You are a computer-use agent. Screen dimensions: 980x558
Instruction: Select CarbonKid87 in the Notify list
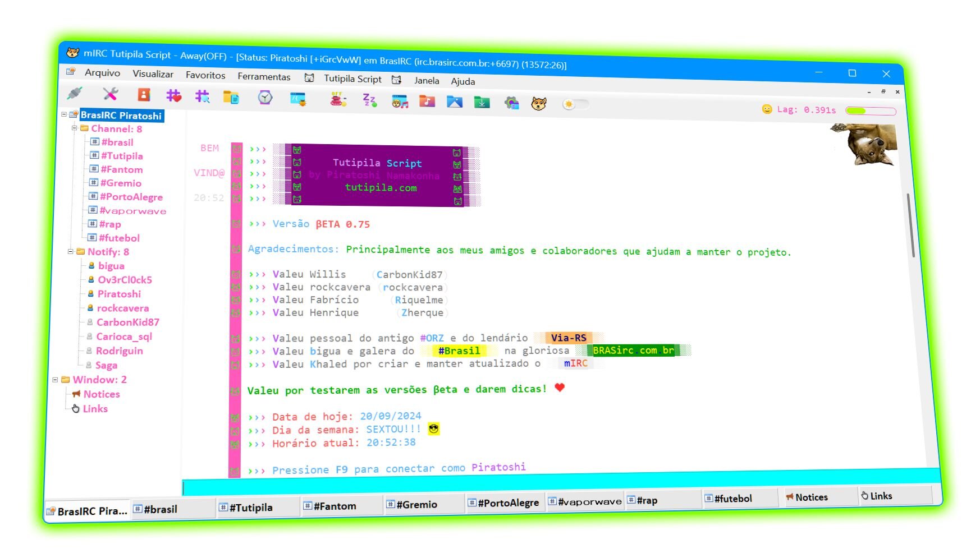tap(128, 322)
